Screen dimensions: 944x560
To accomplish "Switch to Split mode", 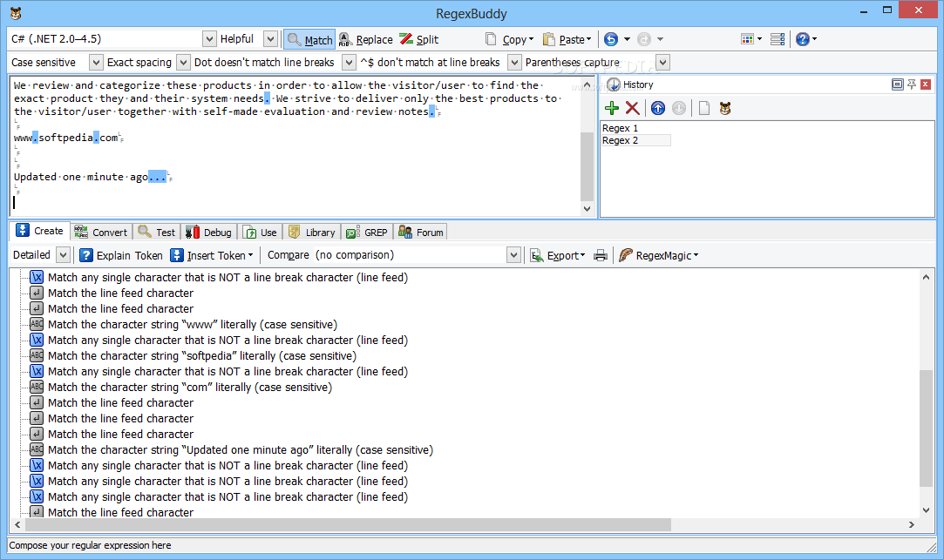I will [x=419, y=40].
